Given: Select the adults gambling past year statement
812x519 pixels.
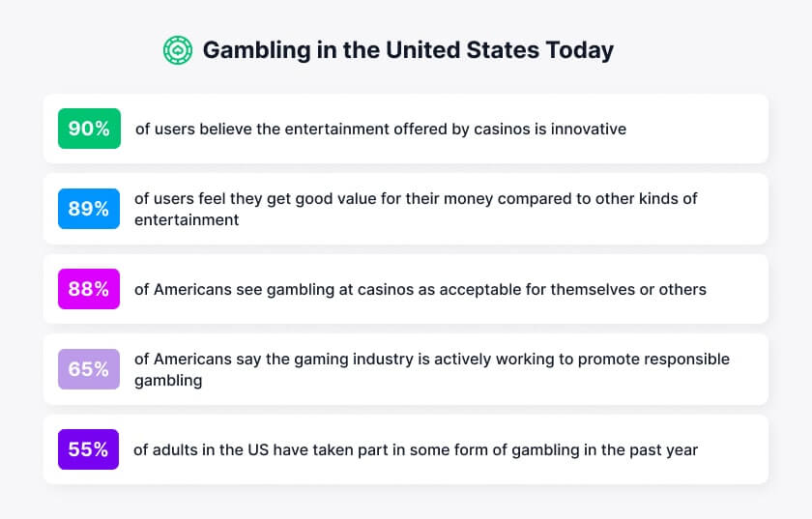Looking at the screenshot, I should (416, 449).
